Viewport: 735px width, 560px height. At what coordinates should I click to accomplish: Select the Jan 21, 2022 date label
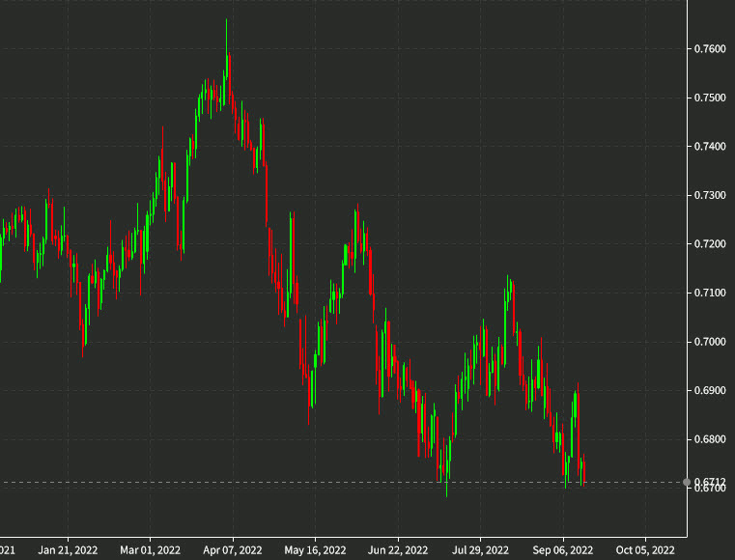tap(68, 549)
